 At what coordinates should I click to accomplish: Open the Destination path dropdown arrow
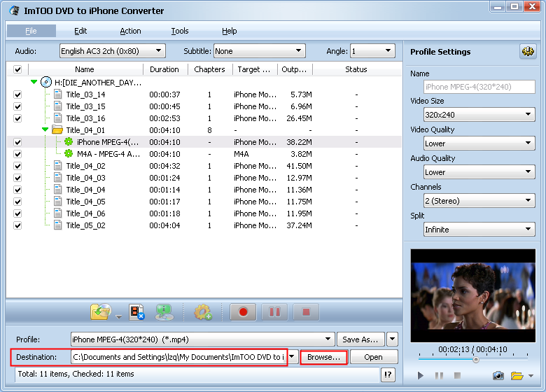tap(292, 357)
